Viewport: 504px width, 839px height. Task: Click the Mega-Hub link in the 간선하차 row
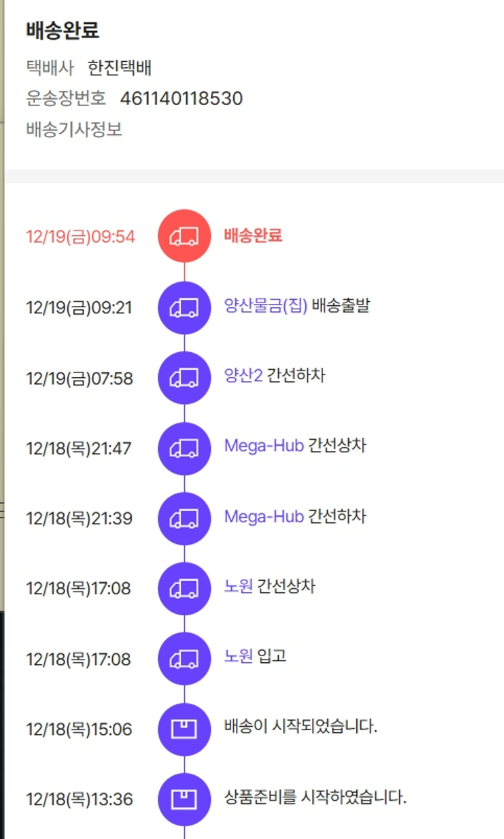pyautogui.click(x=263, y=517)
